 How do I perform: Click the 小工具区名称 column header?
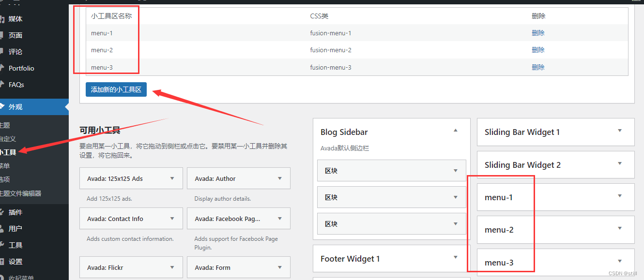coord(111,16)
